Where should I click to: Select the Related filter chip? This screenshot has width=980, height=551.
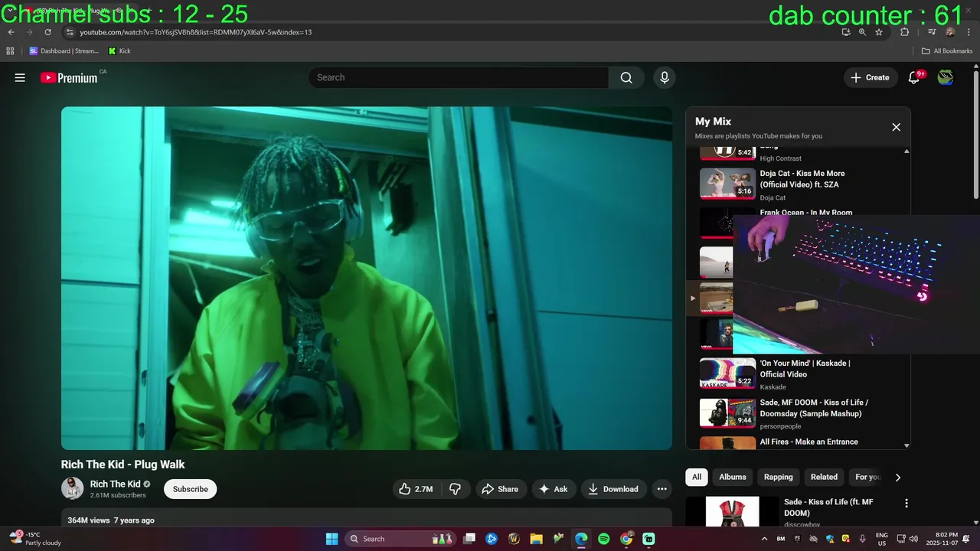coord(824,477)
